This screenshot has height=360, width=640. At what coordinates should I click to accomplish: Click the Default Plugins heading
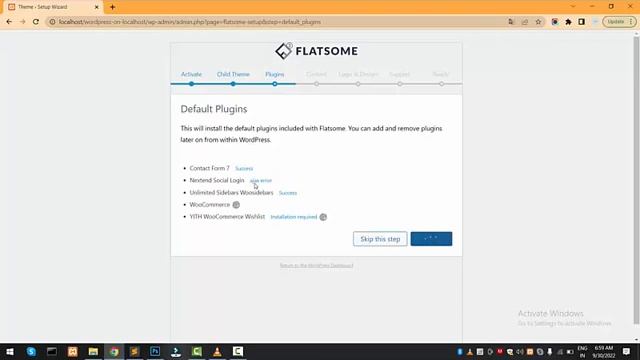(214, 109)
